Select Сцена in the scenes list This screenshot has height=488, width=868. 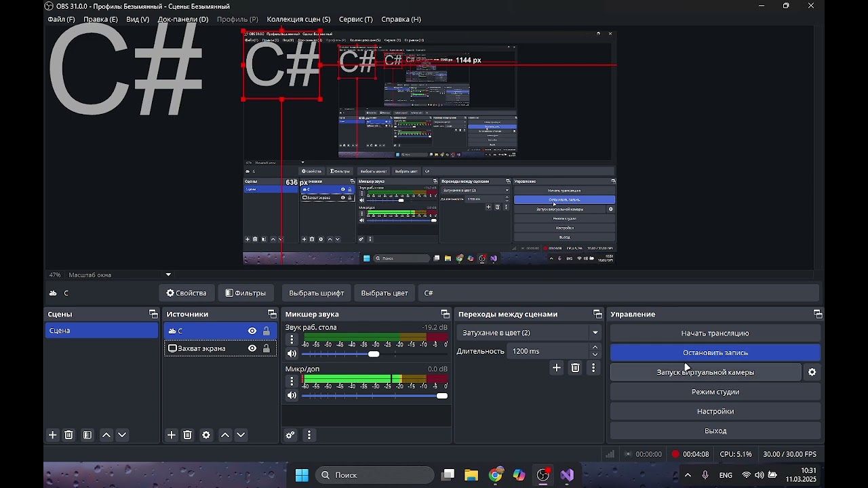pos(102,331)
